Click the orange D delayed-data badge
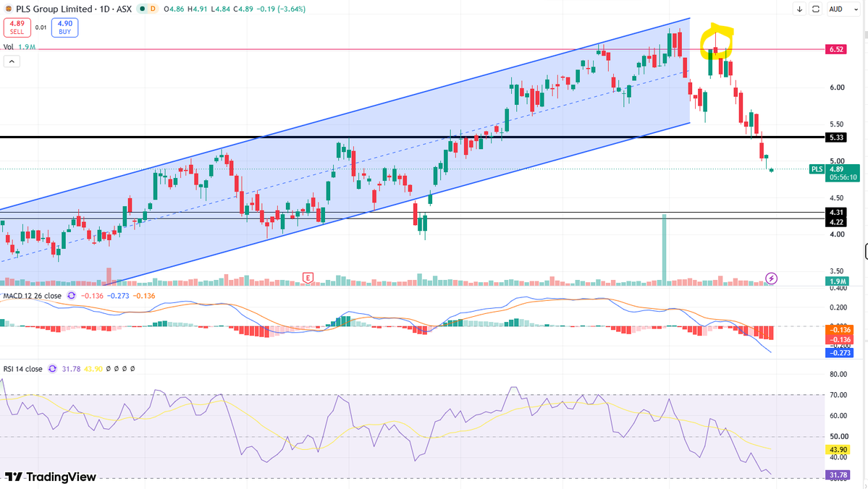This screenshot has height=489, width=868. pos(153,9)
